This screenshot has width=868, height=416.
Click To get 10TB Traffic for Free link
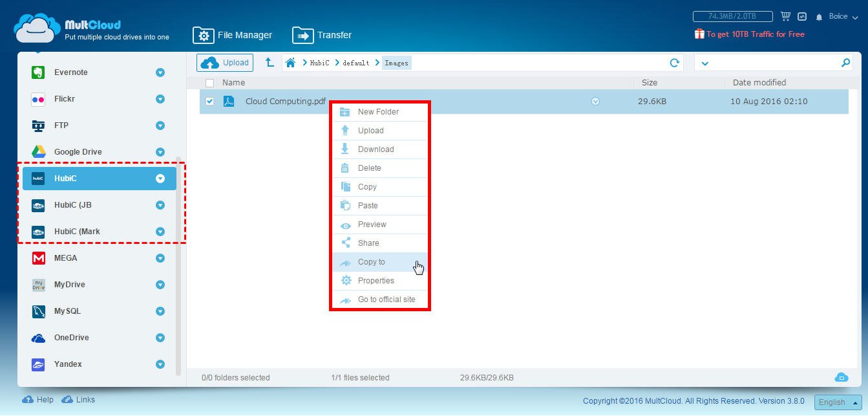tap(756, 34)
